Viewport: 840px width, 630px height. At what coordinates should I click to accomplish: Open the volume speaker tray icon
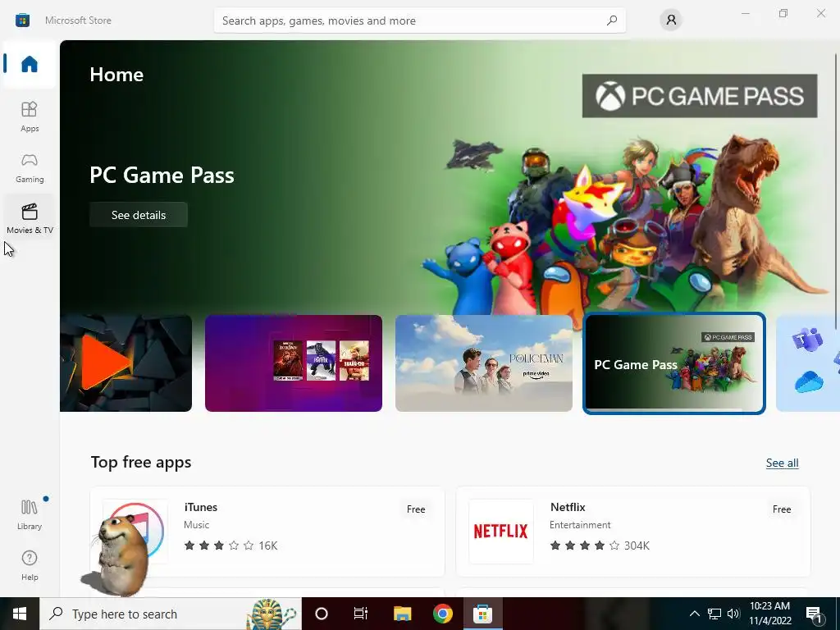point(733,614)
